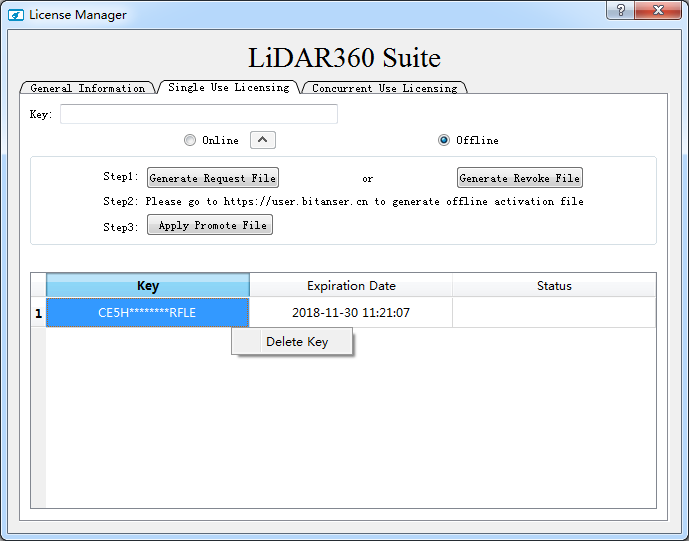Select the CE5H********RFLE key cell
The height and width of the screenshot is (541, 689).
tap(147, 313)
